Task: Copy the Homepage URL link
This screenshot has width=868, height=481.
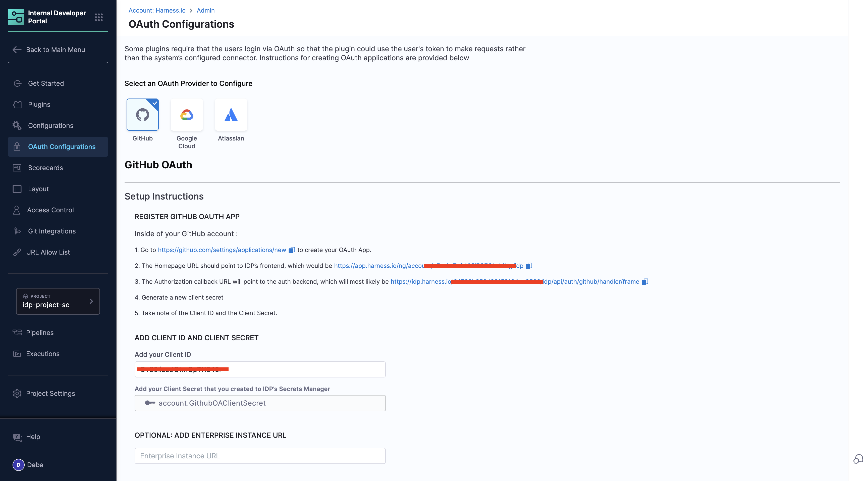Action: pyautogui.click(x=529, y=266)
